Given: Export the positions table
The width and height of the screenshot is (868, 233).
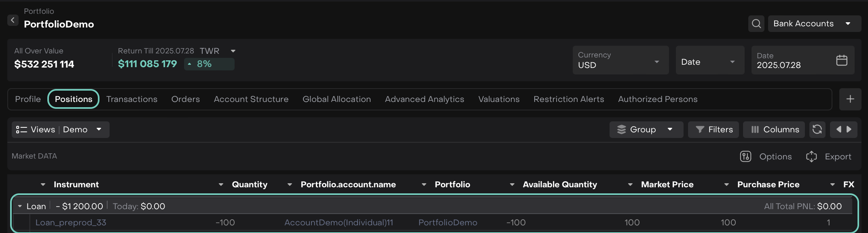Looking at the screenshot, I should coord(829,157).
